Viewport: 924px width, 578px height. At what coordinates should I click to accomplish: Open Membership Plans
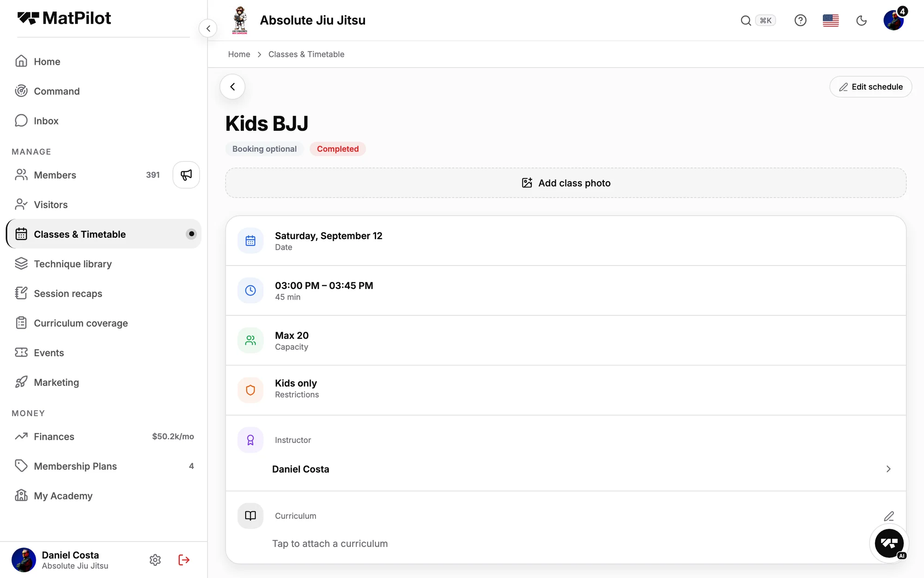pos(103,466)
